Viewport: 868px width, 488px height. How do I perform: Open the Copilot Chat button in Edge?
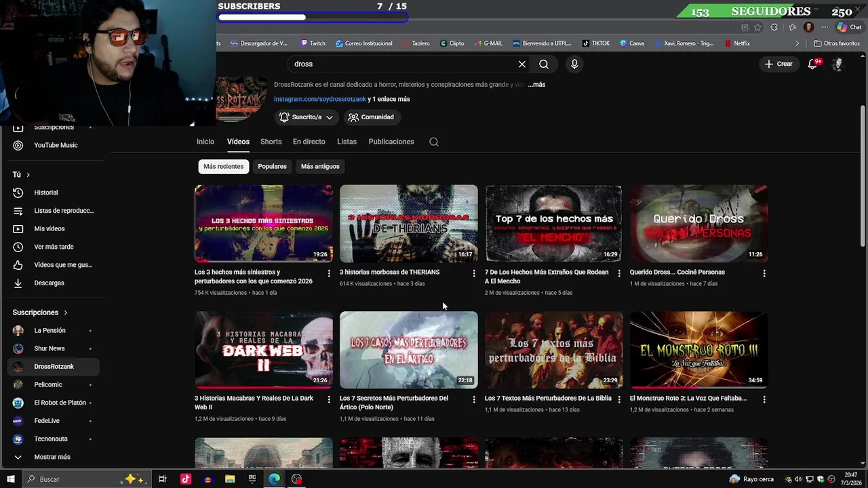pyautogui.click(x=849, y=27)
